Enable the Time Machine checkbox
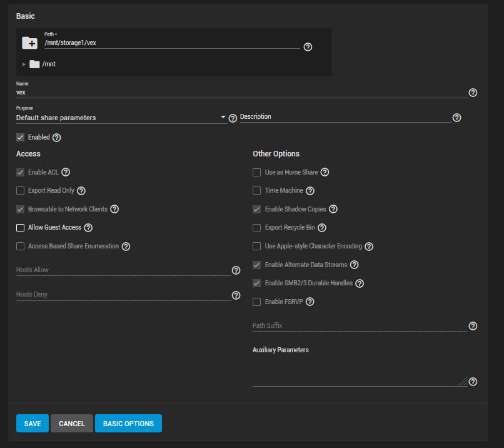This screenshot has width=504, height=448. click(256, 191)
